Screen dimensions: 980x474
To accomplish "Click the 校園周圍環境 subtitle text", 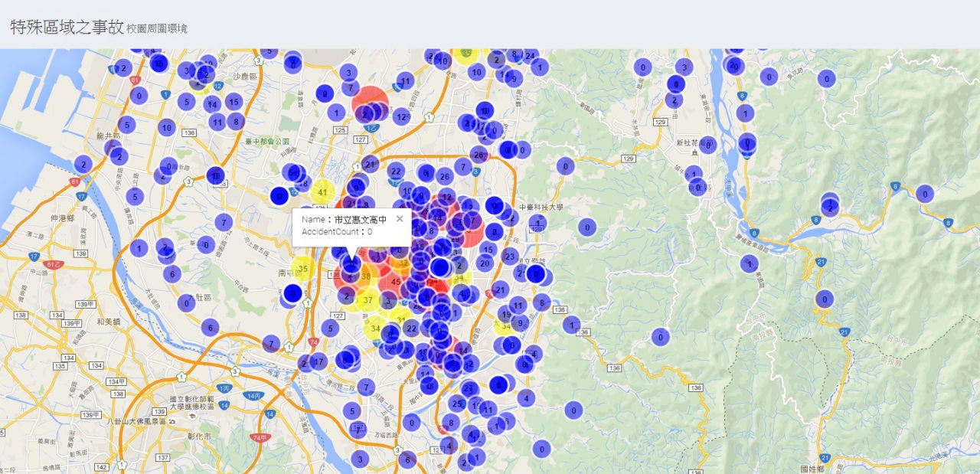I will point(157,28).
